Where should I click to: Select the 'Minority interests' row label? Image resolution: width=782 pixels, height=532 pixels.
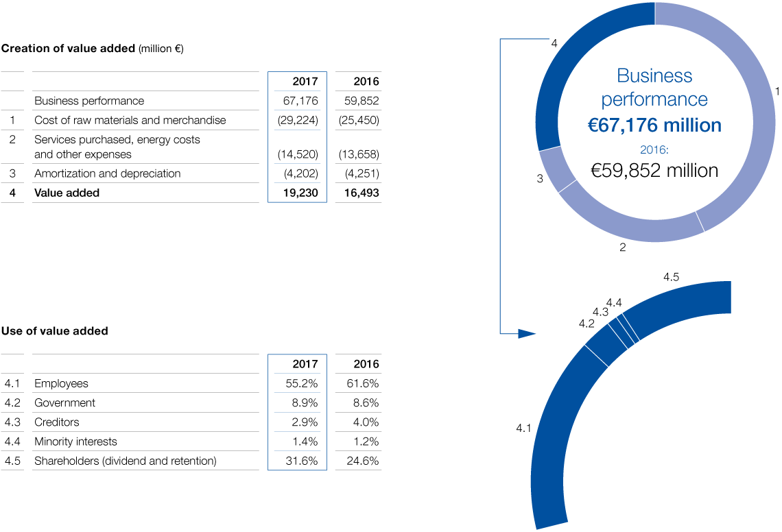coord(76,442)
